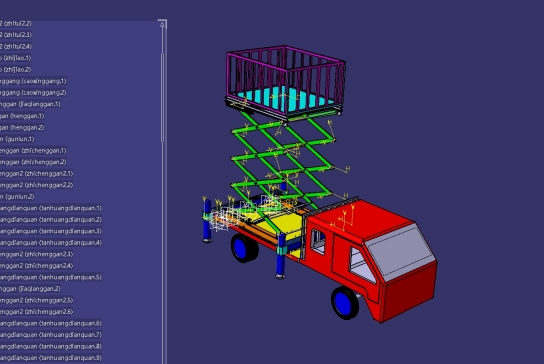Click the tree scrollbar up arrow
The image size is (544, 364).
(162, 24)
